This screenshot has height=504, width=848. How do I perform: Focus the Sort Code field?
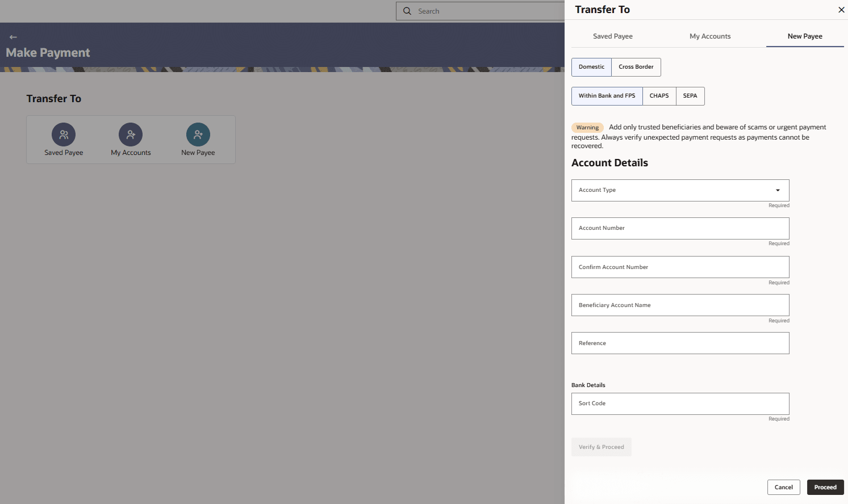680,404
